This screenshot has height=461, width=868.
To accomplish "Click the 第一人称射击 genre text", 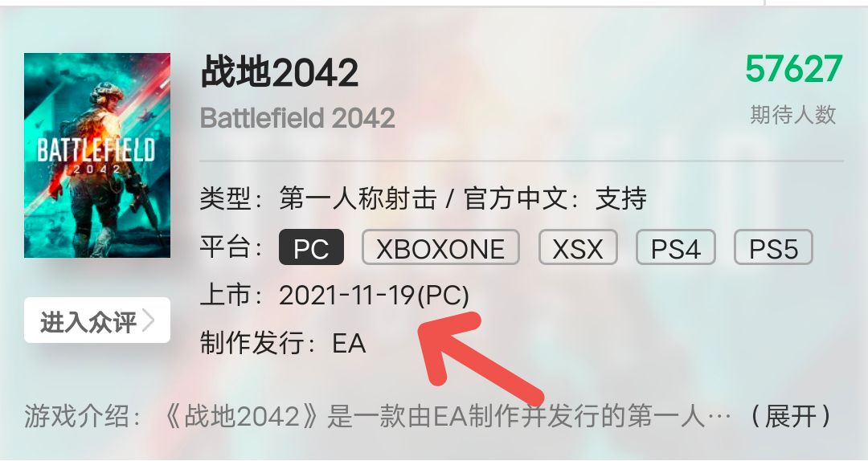I will tap(358, 198).
